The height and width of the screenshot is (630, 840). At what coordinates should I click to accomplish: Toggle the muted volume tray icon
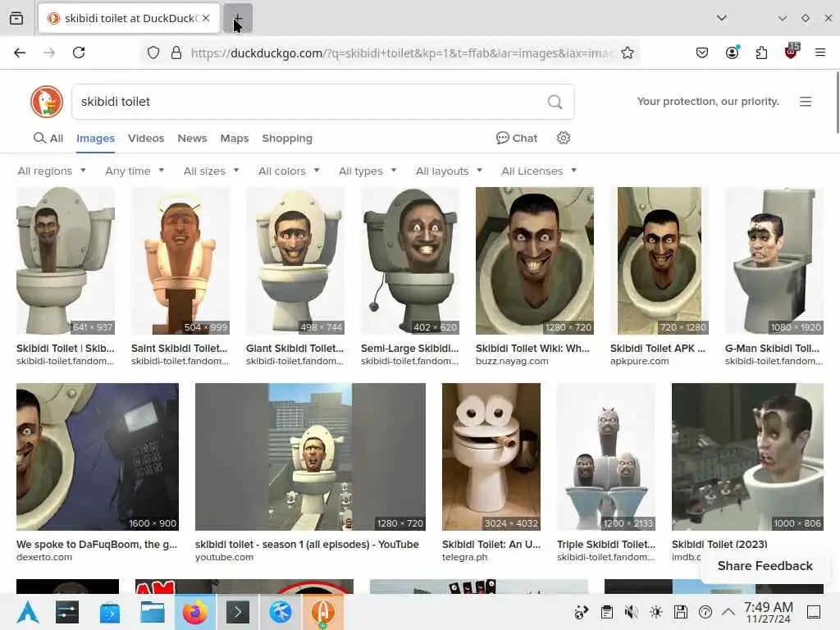click(631, 612)
